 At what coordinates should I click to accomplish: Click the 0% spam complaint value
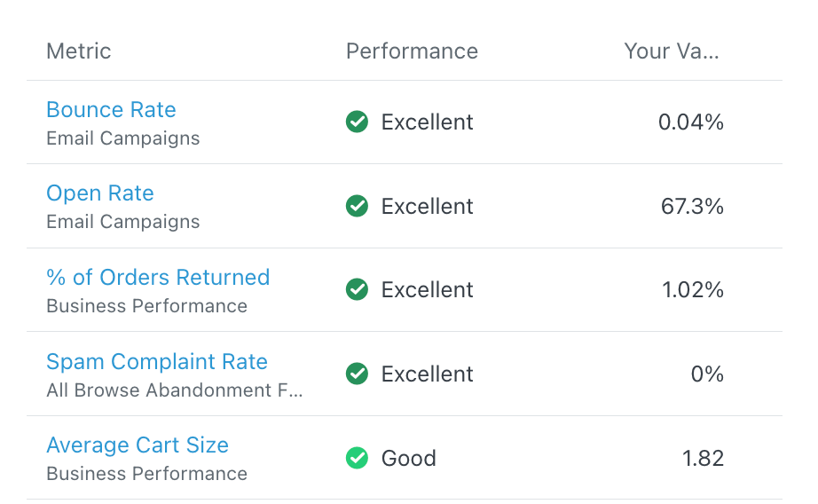(707, 374)
